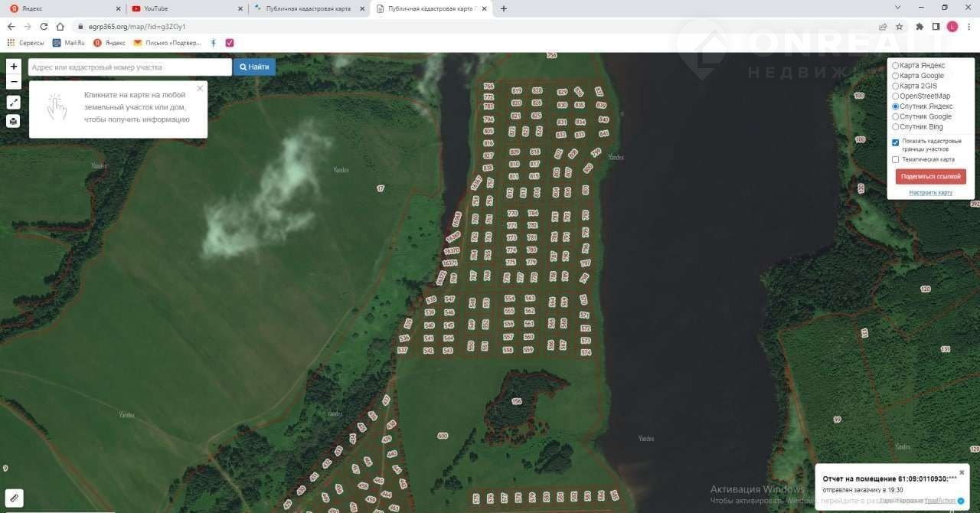Toggle fullscreen map view icon
The image size is (980, 513).
coord(14,102)
